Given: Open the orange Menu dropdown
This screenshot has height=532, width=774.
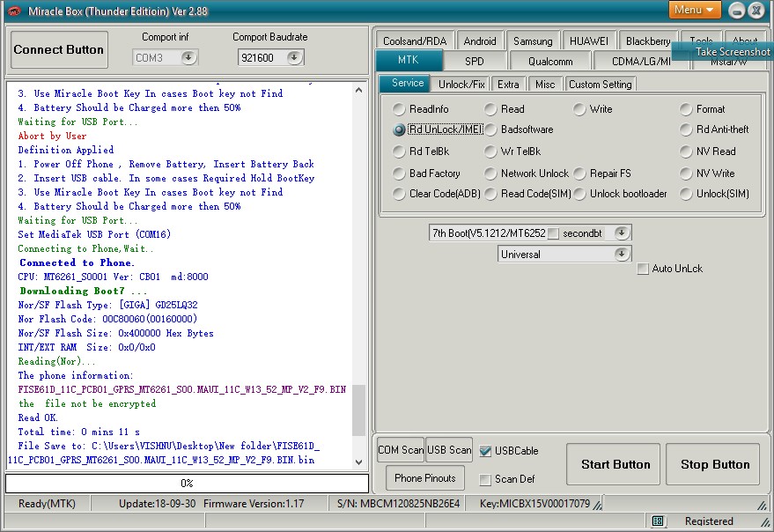Looking at the screenshot, I should (x=695, y=10).
